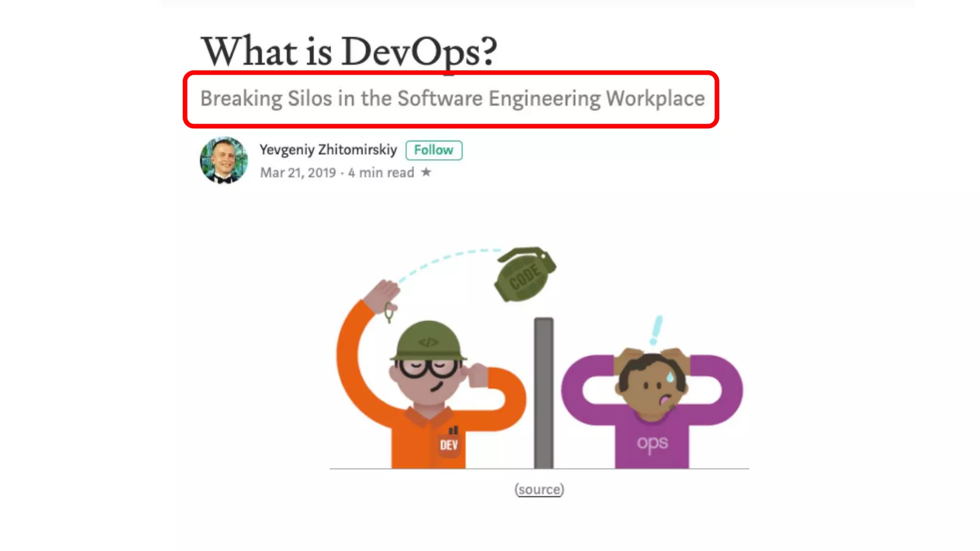Click the DEV badge on orange shirt
The image size is (980, 551).
pyautogui.click(x=449, y=445)
